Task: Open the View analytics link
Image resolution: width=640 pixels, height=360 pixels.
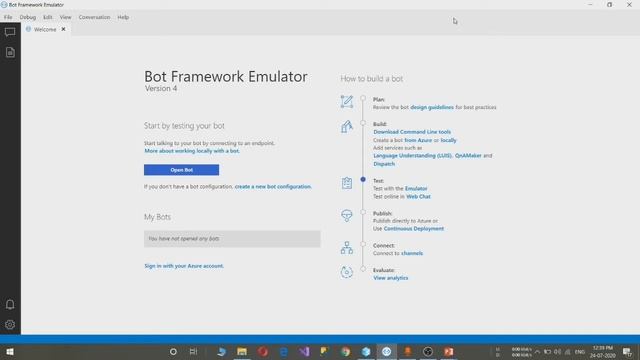Action: tap(391, 278)
